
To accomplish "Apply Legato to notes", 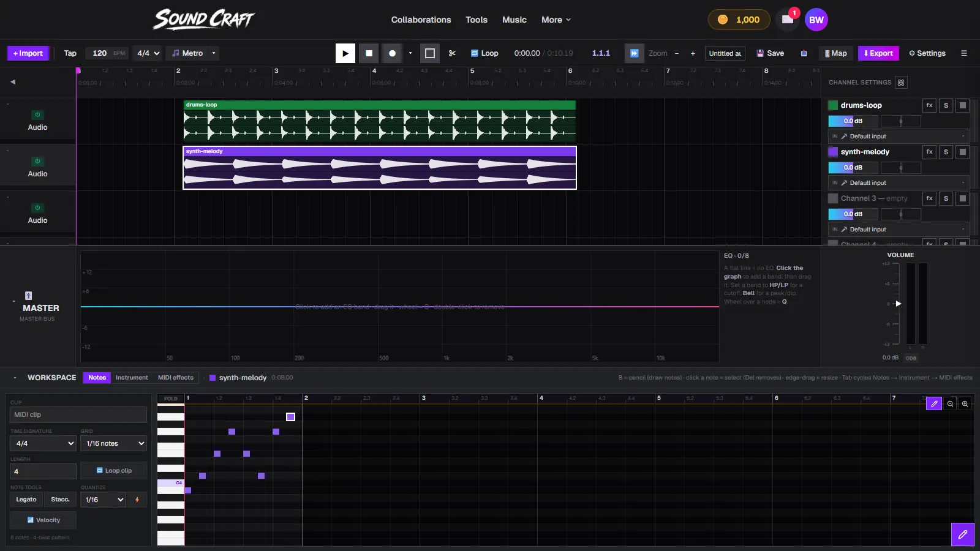I will (x=26, y=500).
